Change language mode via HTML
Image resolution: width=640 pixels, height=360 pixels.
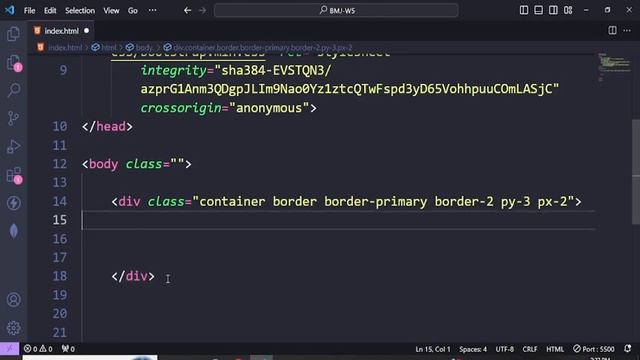point(555,349)
